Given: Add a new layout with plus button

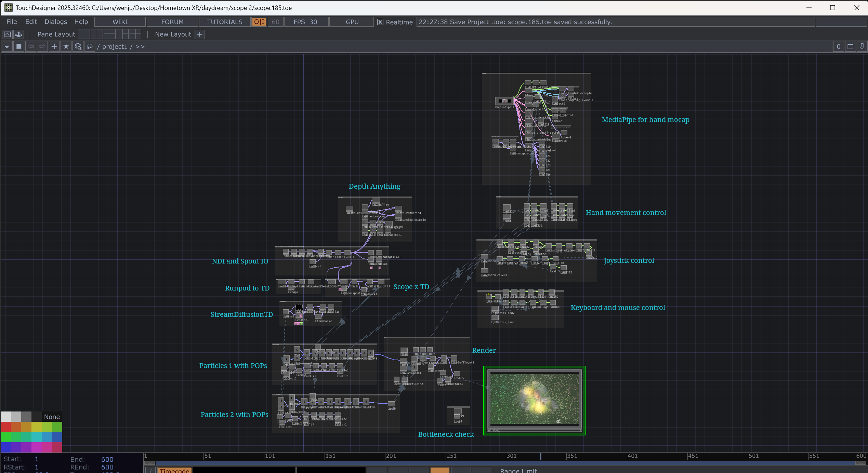Looking at the screenshot, I should 200,34.
